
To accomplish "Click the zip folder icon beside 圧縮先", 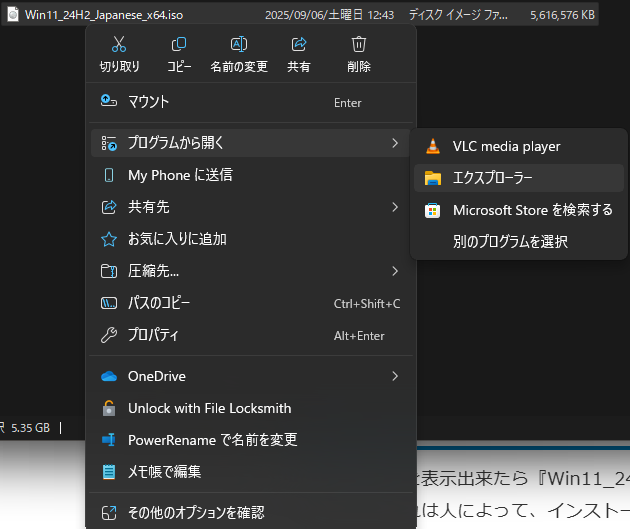I will point(108,271).
